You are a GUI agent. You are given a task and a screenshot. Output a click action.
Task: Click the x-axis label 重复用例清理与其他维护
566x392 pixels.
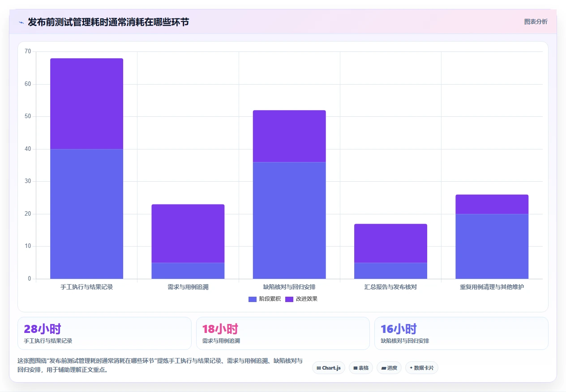[x=492, y=287]
